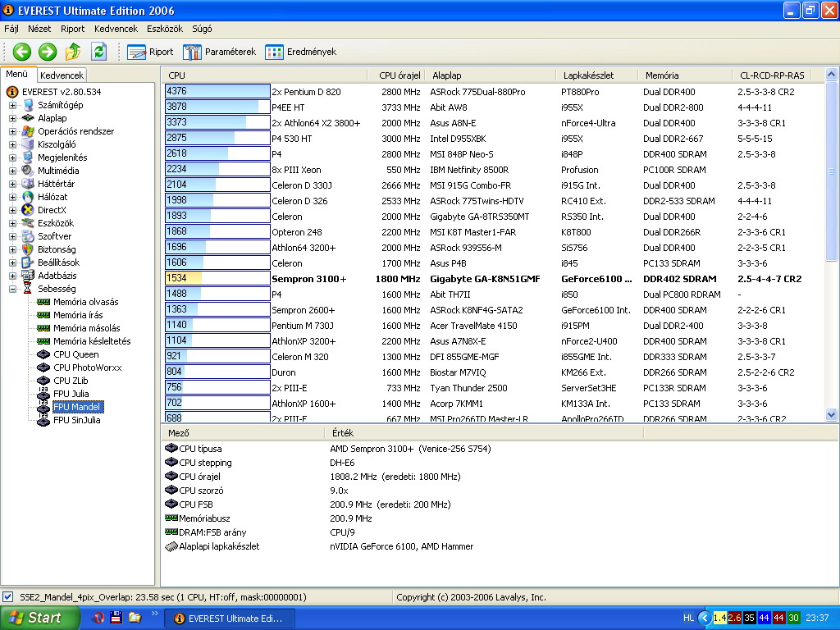The image size is (840, 630).
Task: Click the Memória column header
Action: point(685,75)
